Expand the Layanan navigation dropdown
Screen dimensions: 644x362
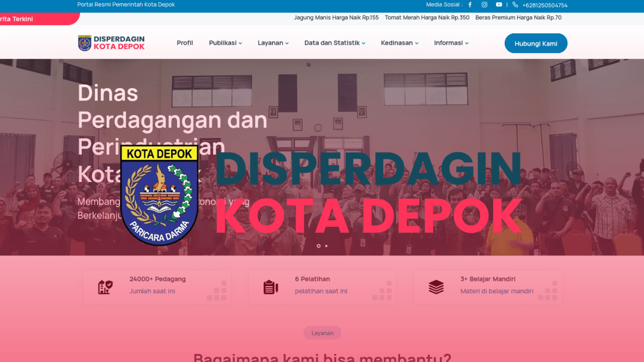[x=273, y=43]
